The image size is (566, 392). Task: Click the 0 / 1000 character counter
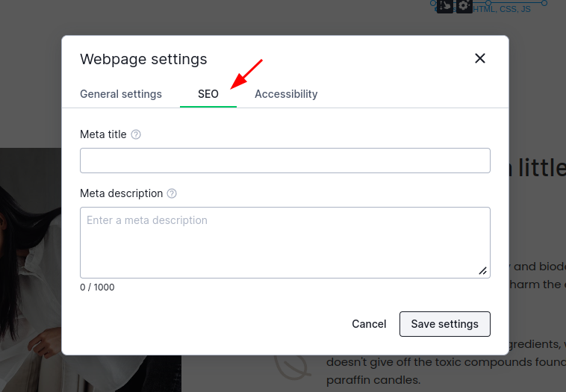coord(97,287)
